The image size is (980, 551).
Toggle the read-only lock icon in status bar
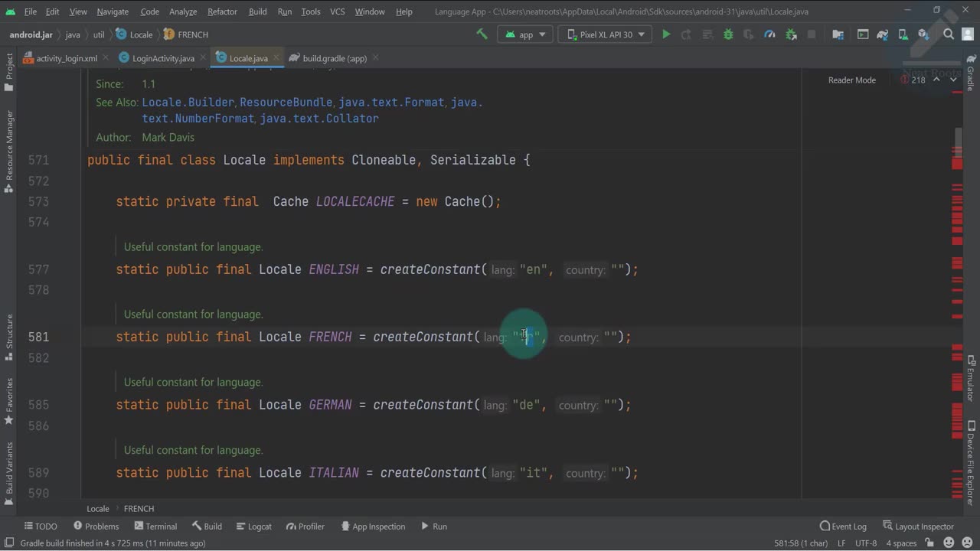click(x=931, y=543)
